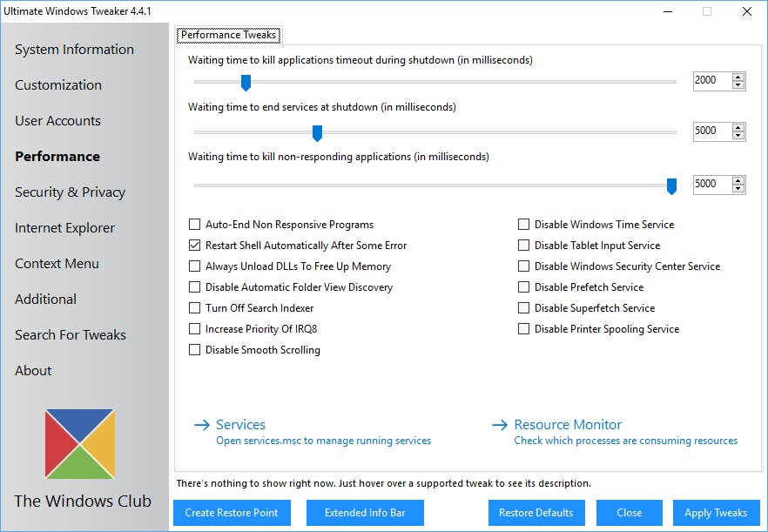The image size is (768, 532).
Task: Click Apply Tweaks button
Action: click(716, 513)
